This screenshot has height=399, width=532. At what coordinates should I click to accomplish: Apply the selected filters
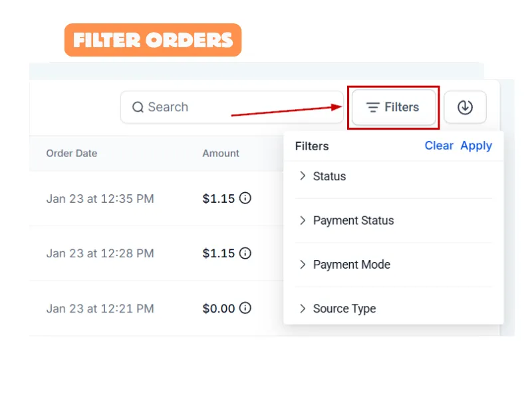click(x=476, y=146)
